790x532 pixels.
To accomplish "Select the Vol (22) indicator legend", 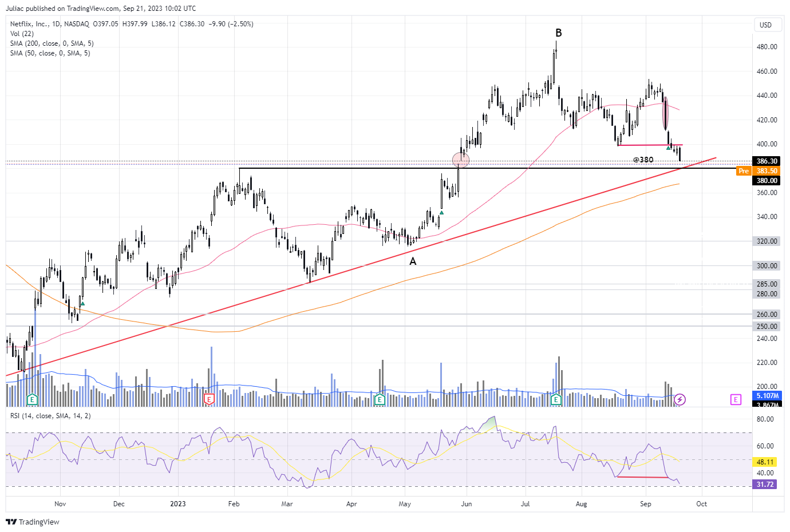I will (x=22, y=34).
